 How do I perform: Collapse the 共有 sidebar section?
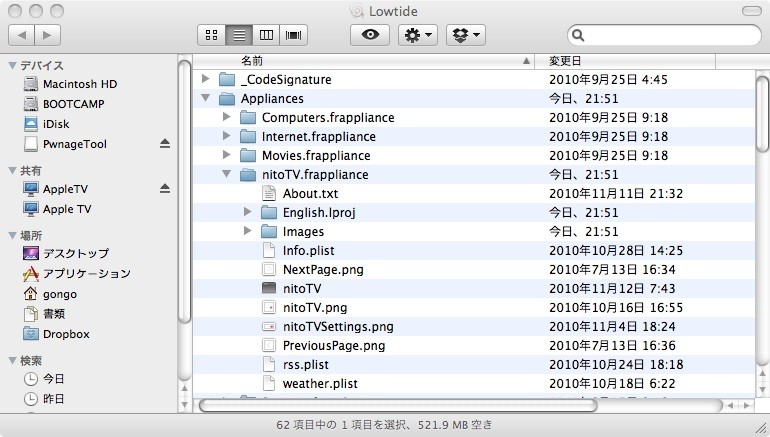pos(13,170)
